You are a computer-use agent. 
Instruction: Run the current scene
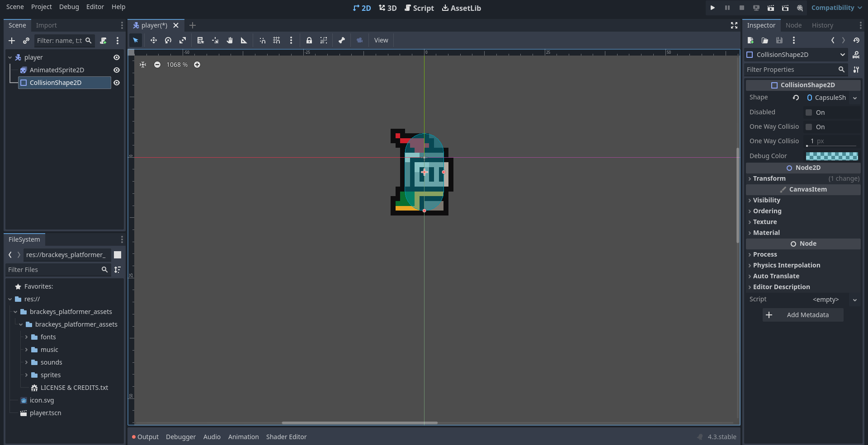[770, 8]
